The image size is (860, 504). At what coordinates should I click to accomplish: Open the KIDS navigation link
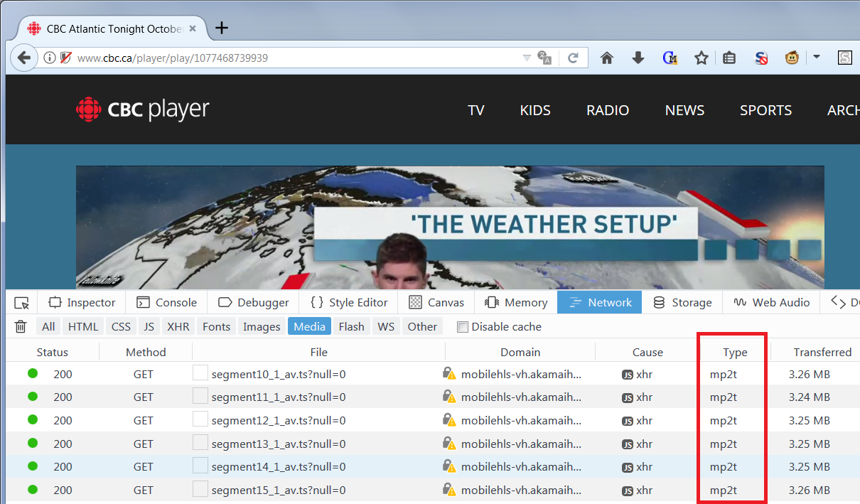point(535,110)
